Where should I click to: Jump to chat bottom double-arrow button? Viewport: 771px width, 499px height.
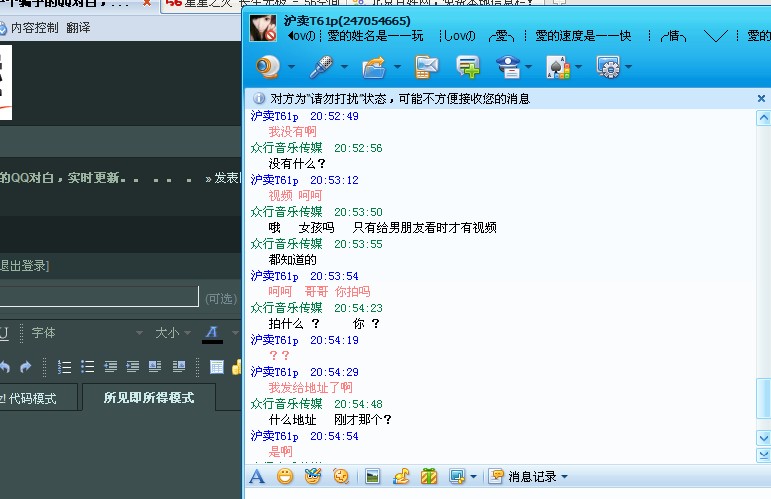764,455
